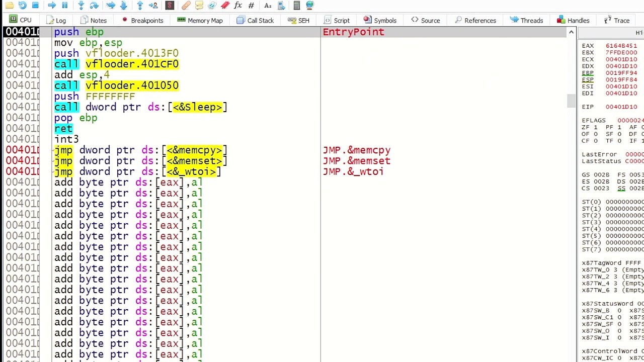Image resolution: width=644 pixels, height=362 pixels.
Task: Run to user code icon
Action: [153, 6]
